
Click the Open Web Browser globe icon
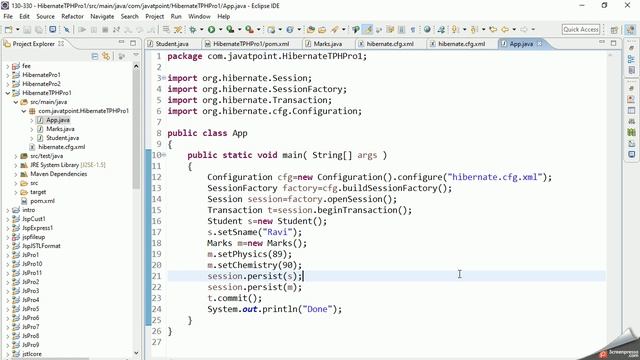point(427,29)
